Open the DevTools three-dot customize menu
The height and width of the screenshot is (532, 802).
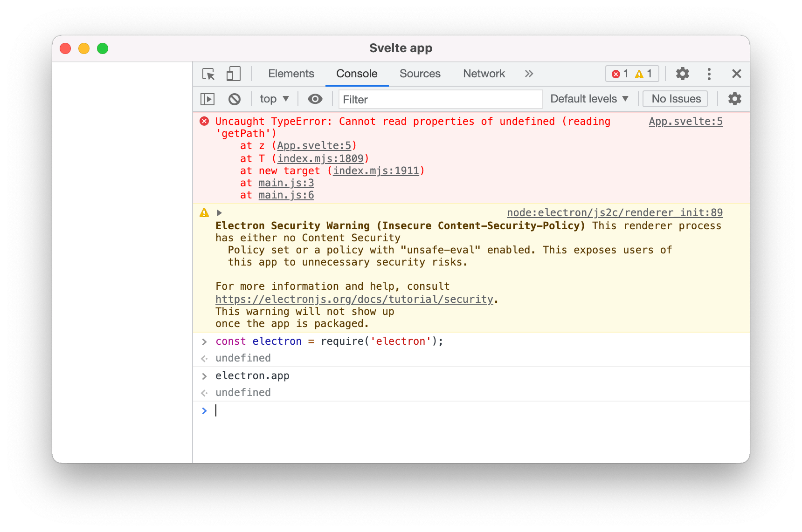(x=709, y=74)
